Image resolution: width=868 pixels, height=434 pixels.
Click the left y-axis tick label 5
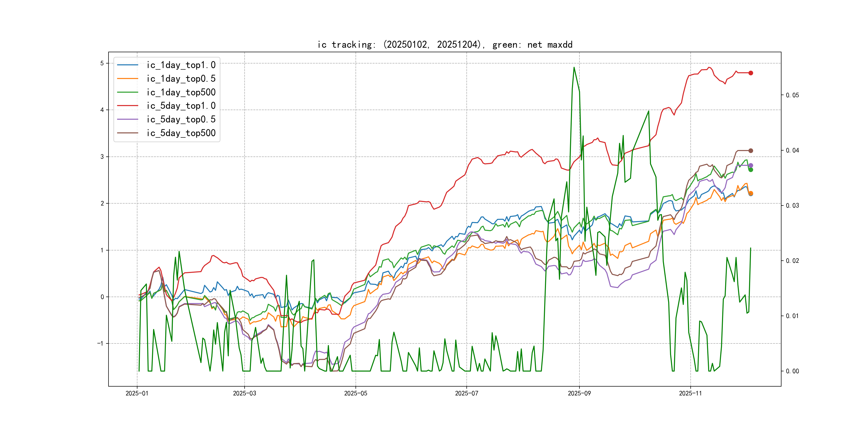click(x=102, y=63)
